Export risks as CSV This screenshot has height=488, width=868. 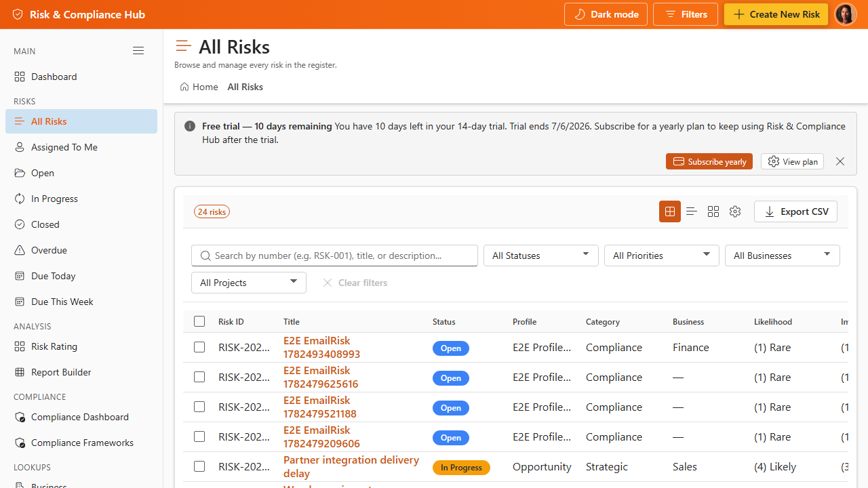[796, 211]
